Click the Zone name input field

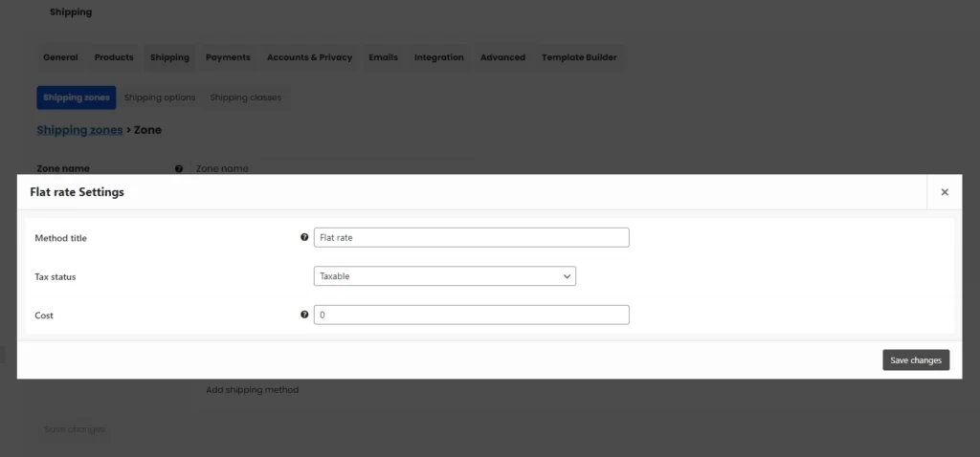(331, 168)
